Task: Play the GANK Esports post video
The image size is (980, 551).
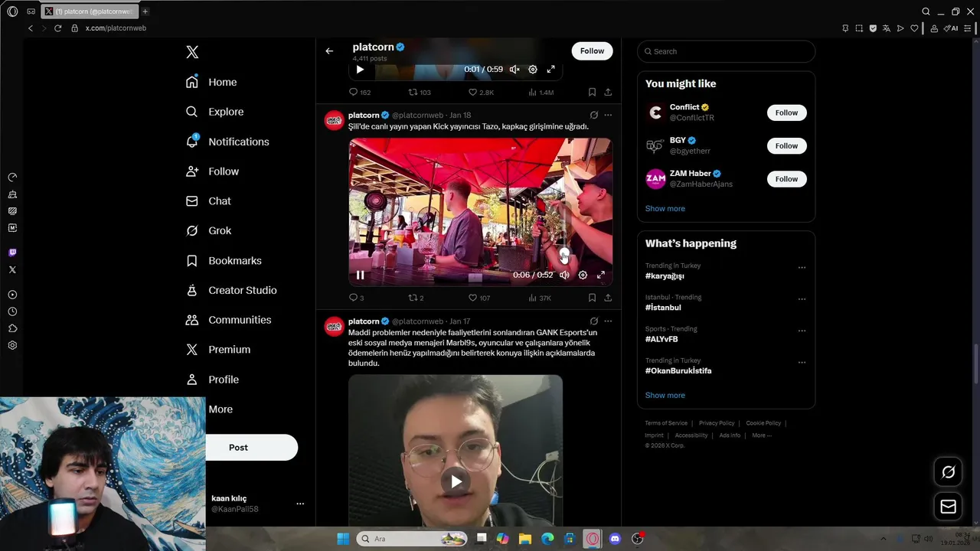Action: [456, 481]
